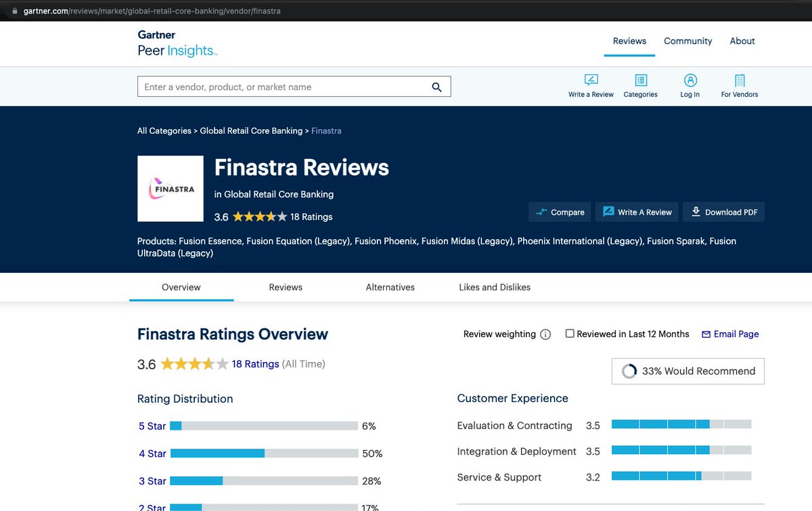The height and width of the screenshot is (511, 812).
Task: Open the Alternatives tab
Action: (x=390, y=287)
